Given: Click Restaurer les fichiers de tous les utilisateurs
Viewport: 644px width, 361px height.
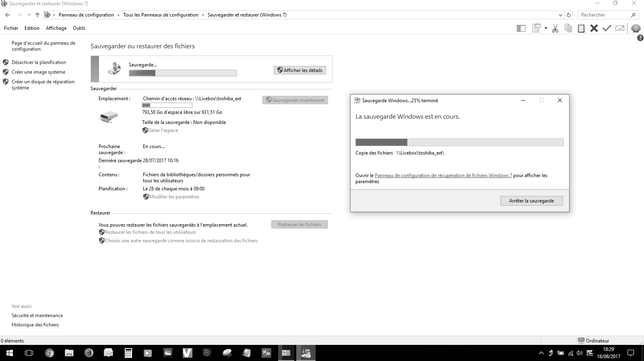Looking at the screenshot, I should click(151, 232).
